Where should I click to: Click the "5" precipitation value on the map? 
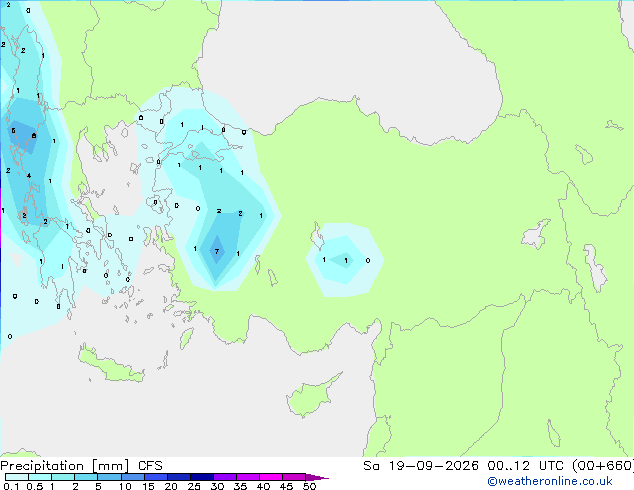(x=13, y=130)
